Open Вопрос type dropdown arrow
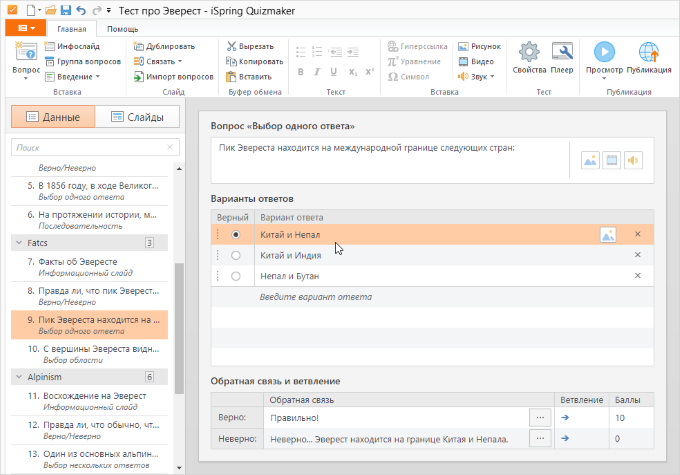 tap(26, 79)
